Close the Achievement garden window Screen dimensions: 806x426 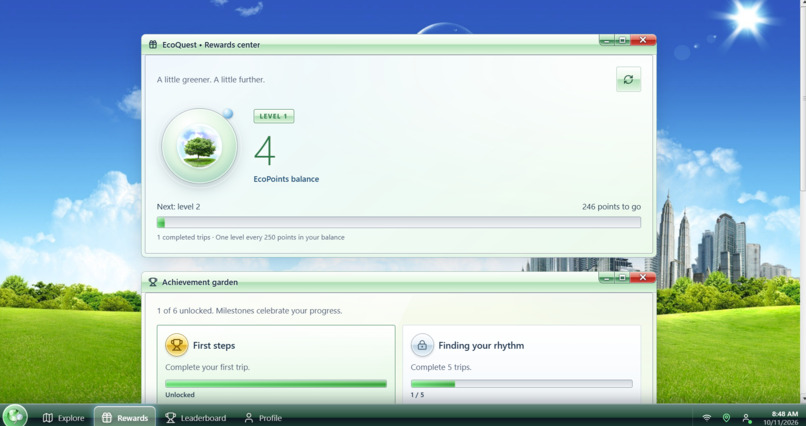click(643, 277)
